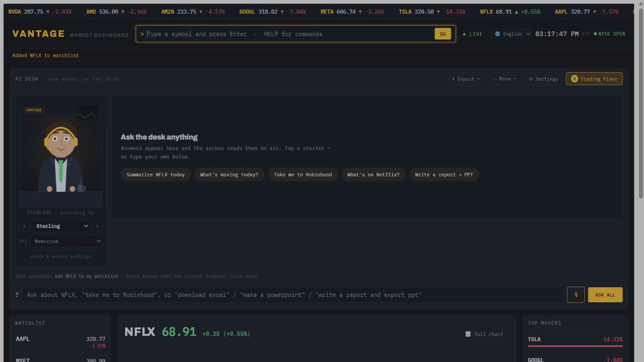Click the 'Ask the desk anything' heading
This screenshot has width=644, height=362.
(159, 137)
